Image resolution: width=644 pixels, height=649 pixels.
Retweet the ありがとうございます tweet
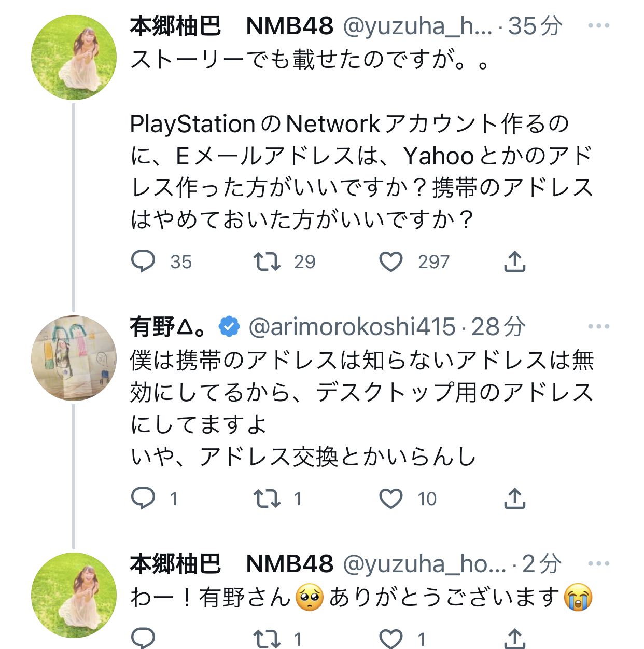point(267,639)
